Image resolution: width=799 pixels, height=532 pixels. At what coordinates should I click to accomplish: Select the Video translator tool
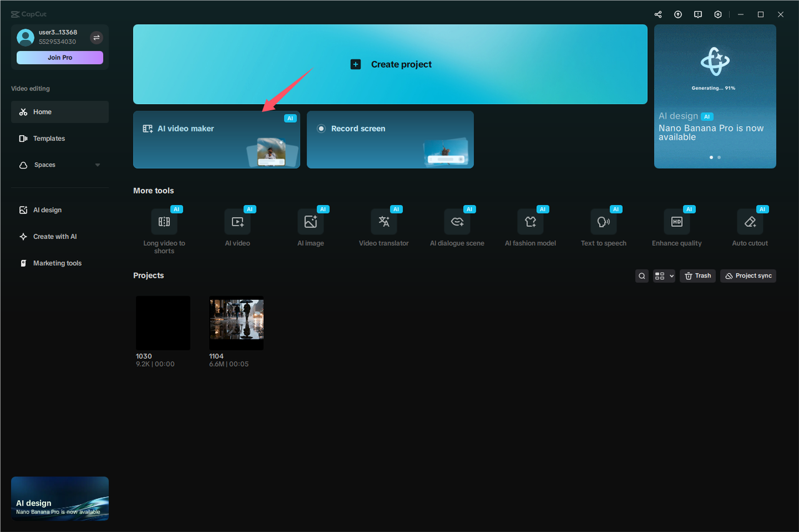click(384, 225)
